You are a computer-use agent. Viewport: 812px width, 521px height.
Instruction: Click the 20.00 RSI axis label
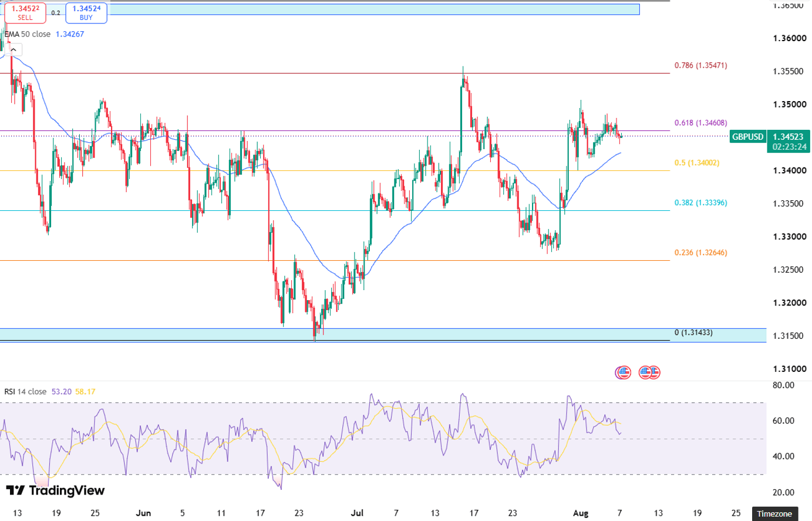[x=784, y=492]
